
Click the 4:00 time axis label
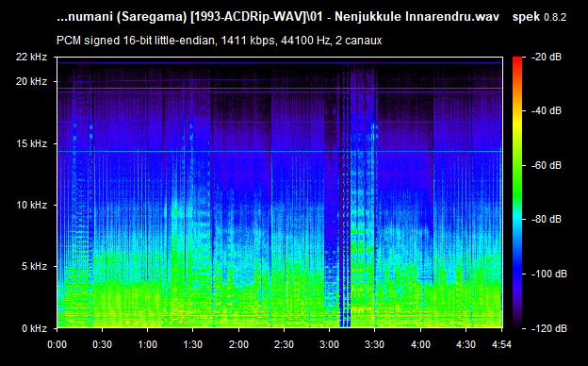[420, 344]
